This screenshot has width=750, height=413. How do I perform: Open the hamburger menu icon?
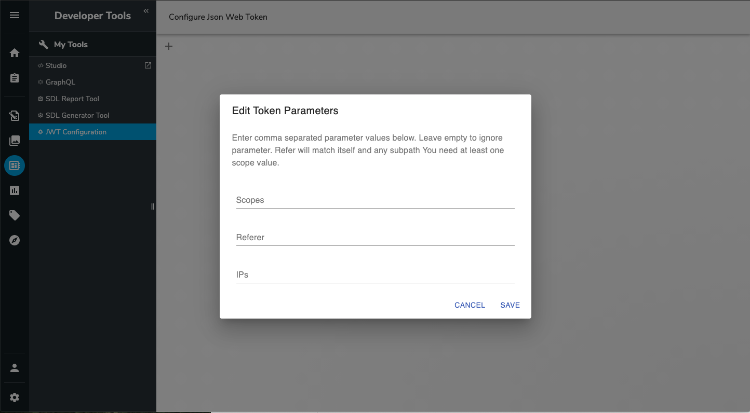(x=14, y=15)
